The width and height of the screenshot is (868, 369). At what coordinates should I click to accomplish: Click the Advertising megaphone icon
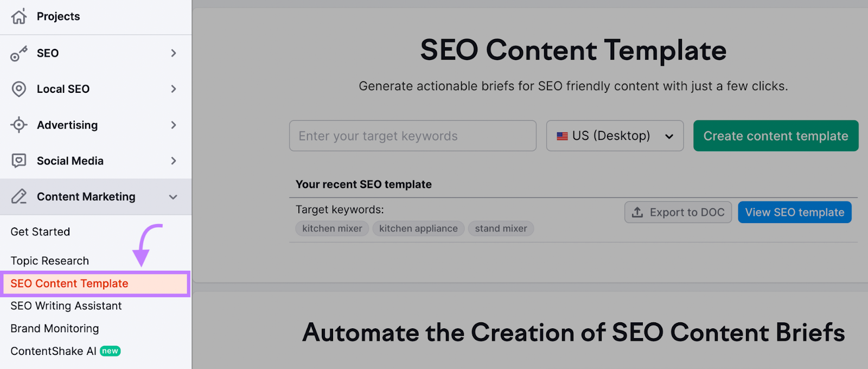coord(19,125)
